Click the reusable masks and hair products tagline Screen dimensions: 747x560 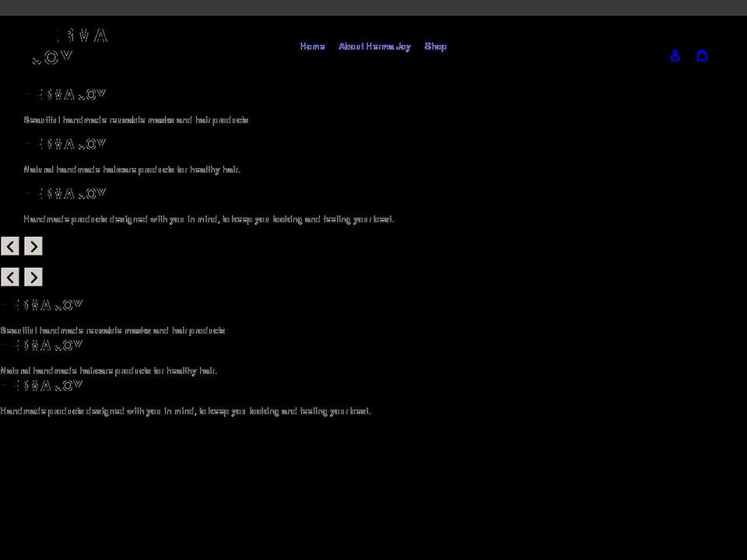tap(136, 120)
